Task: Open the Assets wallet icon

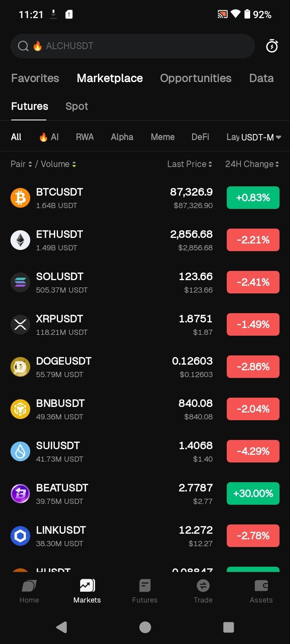Action: tap(261, 586)
